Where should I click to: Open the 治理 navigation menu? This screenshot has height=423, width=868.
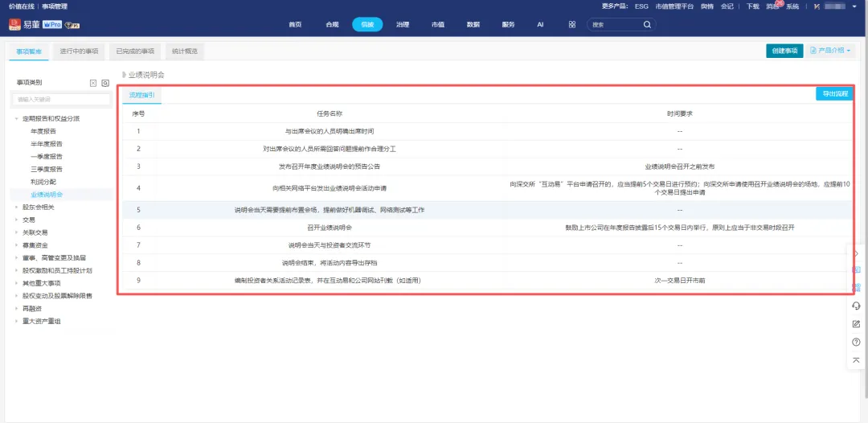(x=403, y=25)
